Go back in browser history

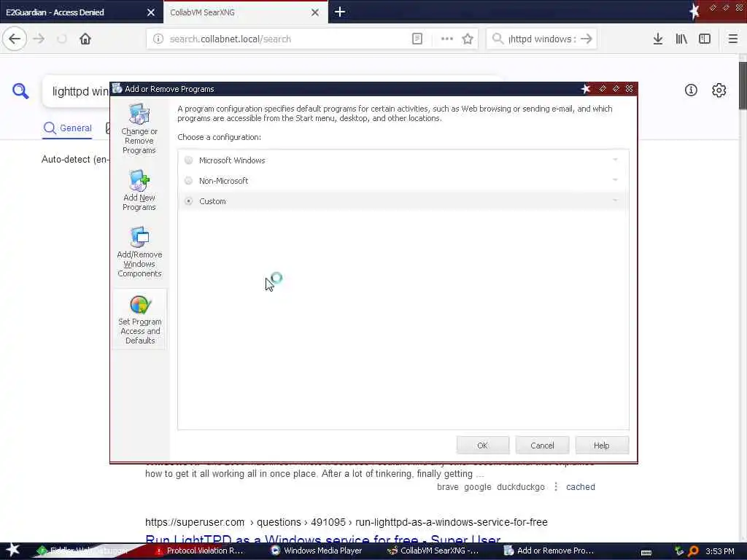(x=15, y=39)
